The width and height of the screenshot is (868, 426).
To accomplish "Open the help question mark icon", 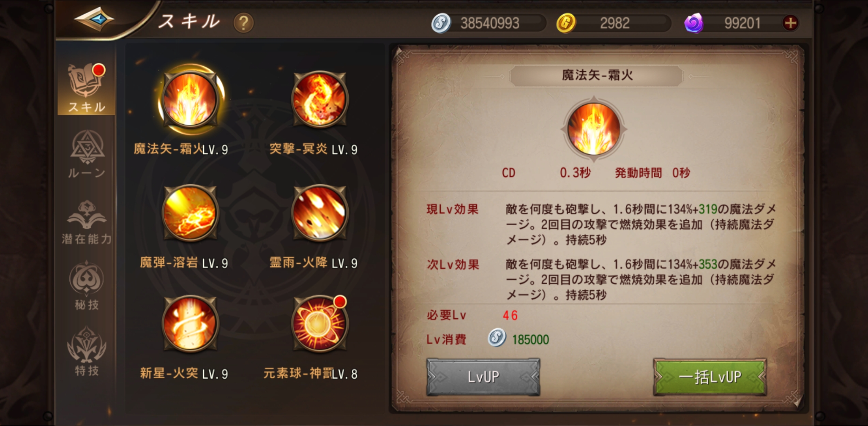I will [243, 23].
